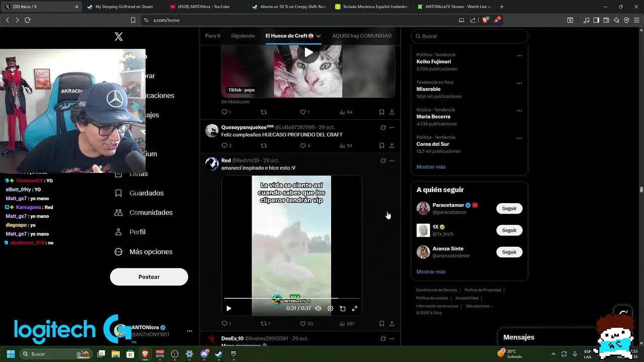
Task: Share Red's video post
Action: [392, 324]
